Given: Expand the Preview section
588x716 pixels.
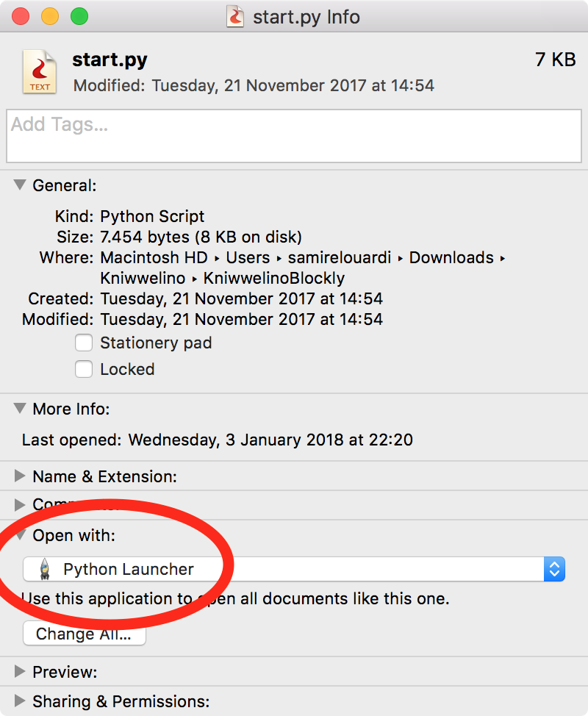Looking at the screenshot, I should tap(20, 671).
